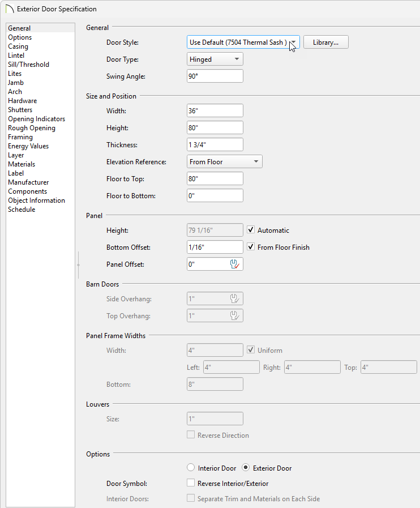Toggle Separate Trim and Materials on Each Side
Viewport: 420px width, 508px height.
[x=191, y=498]
